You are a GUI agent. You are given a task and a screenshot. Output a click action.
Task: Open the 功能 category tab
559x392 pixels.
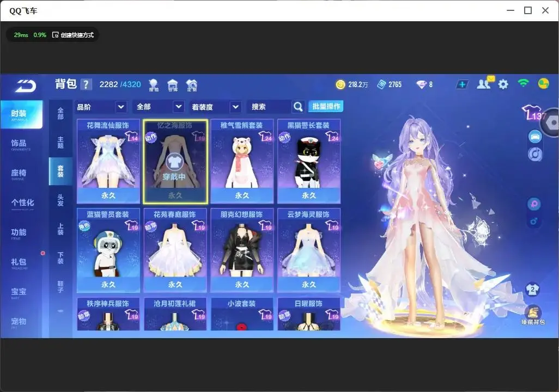pos(19,232)
